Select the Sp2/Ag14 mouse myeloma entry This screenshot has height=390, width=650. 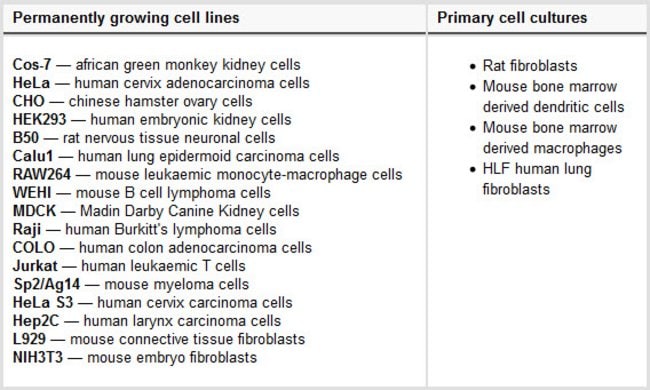[131, 284]
